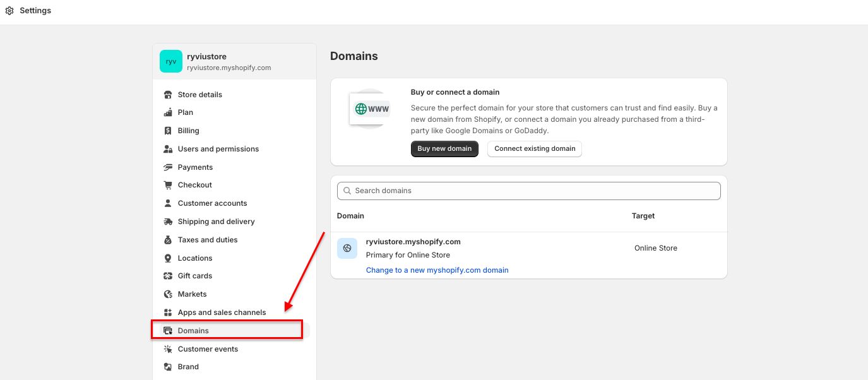Image resolution: width=868 pixels, height=380 pixels.
Task: Click the Settings gear icon
Action: pyautogui.click(x=9, y=11)
